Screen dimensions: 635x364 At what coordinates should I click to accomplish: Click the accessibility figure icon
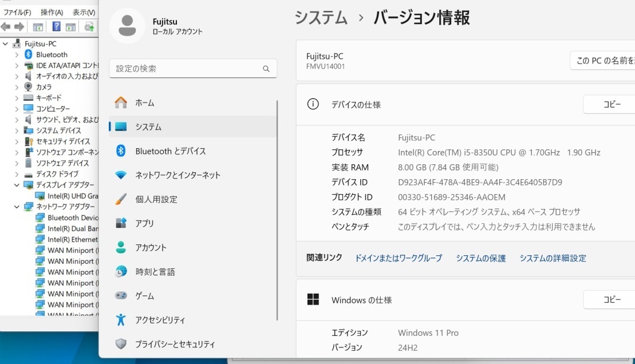[121, 319]
